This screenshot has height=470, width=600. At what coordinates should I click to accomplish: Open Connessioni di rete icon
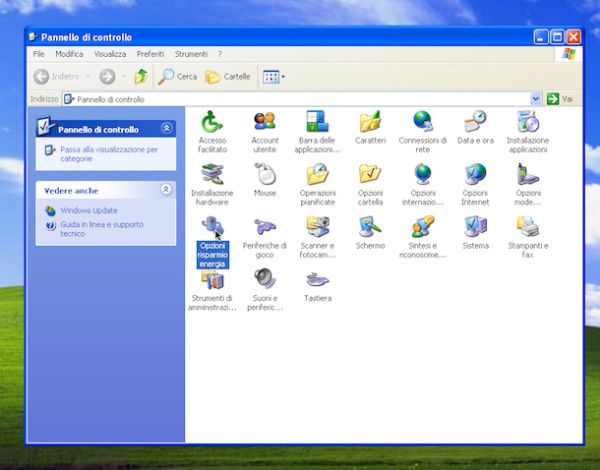(x=422, y=124)
